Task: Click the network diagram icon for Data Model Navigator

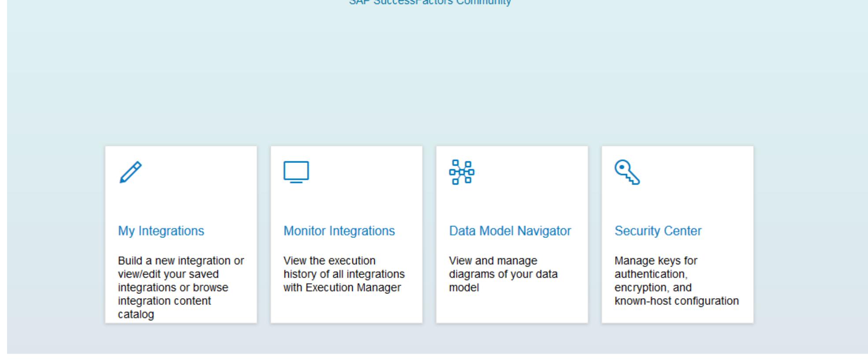Action: (462, 172)
